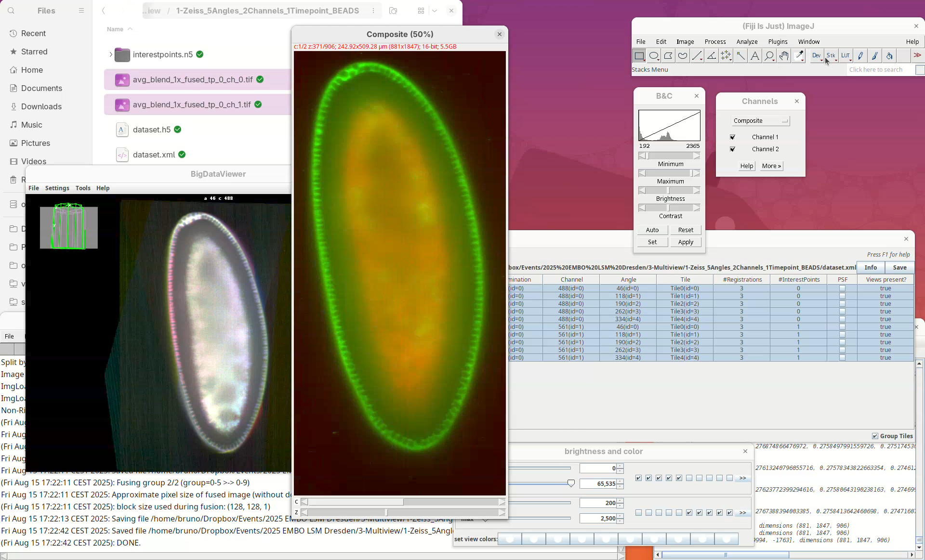Click the Auto button in B&C
This screenshot has height=560, width=925.
point(652,230)
